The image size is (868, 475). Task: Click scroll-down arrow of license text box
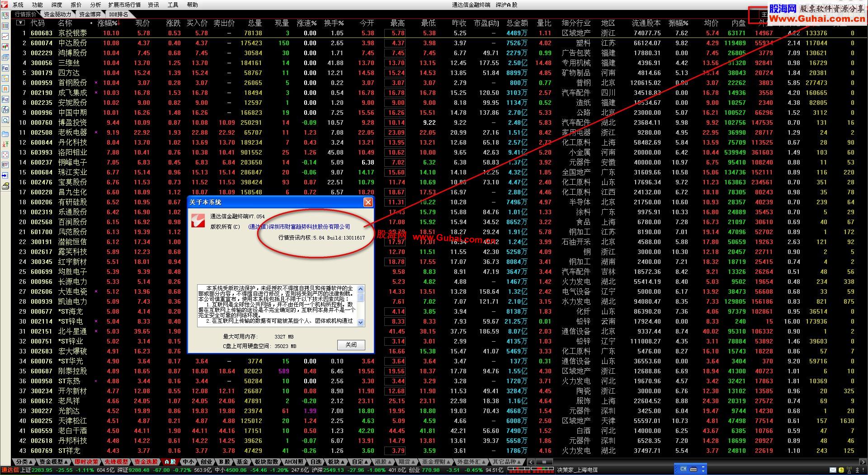click(x=361, y=322)
